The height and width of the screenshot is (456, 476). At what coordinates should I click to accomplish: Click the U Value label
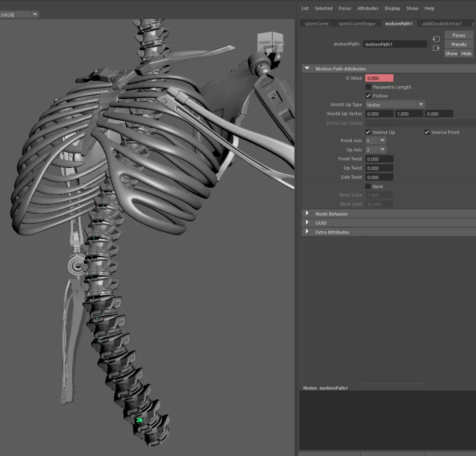tap(353, 78)
